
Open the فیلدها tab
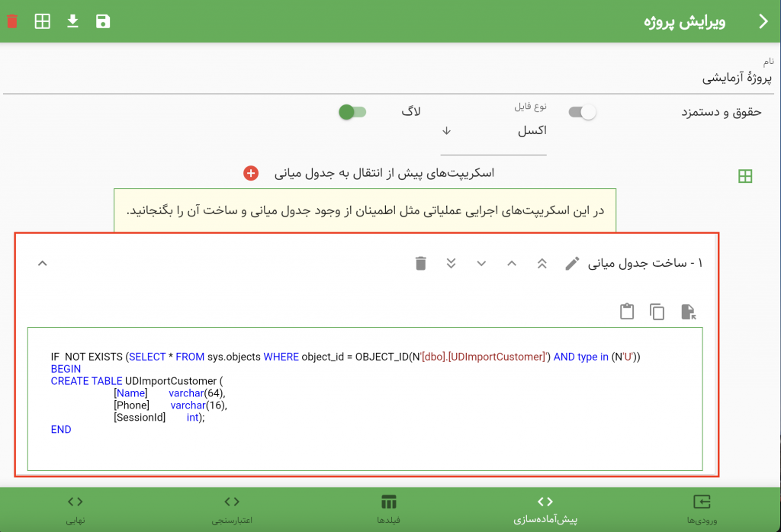click(388, 509)
